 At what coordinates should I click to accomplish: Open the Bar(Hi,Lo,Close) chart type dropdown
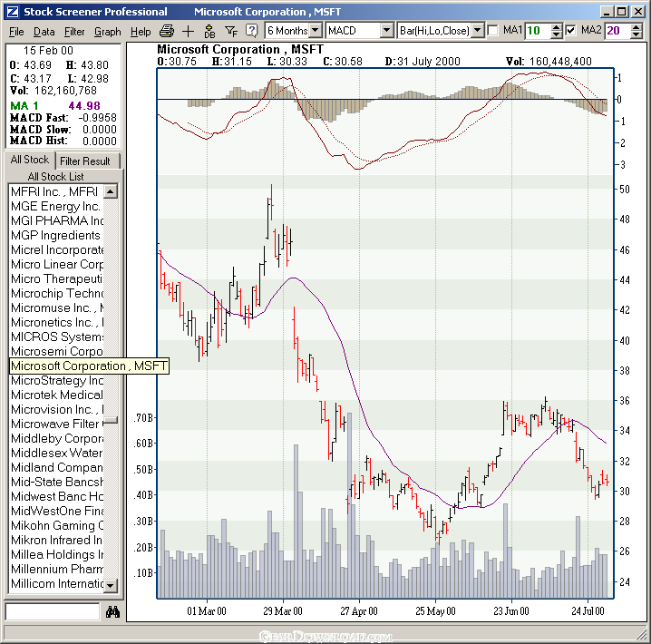pyautogui.click(x=478, y=30)
